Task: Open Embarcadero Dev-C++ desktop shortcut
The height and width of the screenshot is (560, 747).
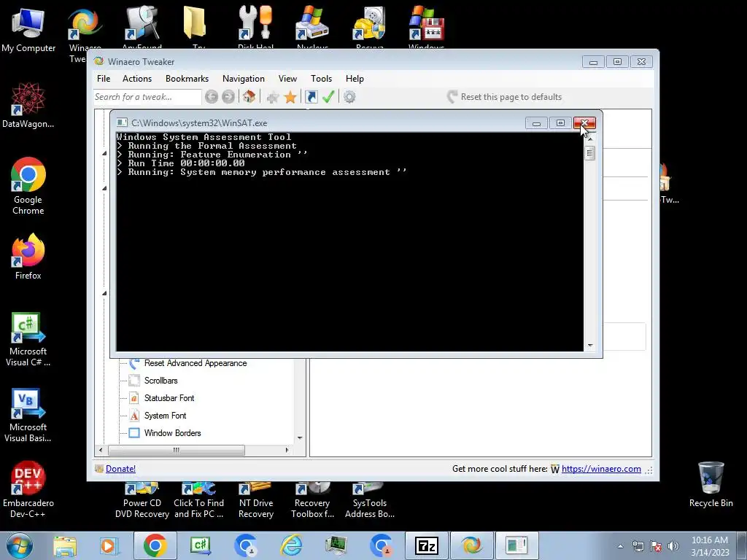Action: (x=28, y=489)
